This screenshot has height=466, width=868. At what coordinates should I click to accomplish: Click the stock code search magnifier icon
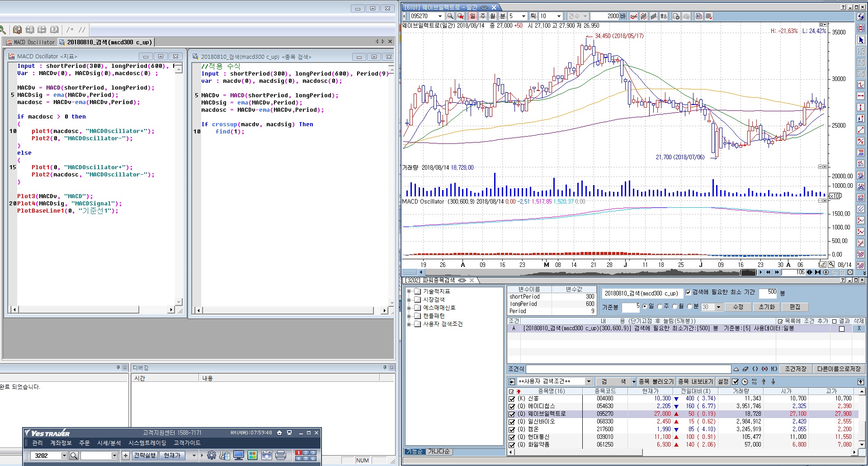pyautogui.click(x=450, y=16)
